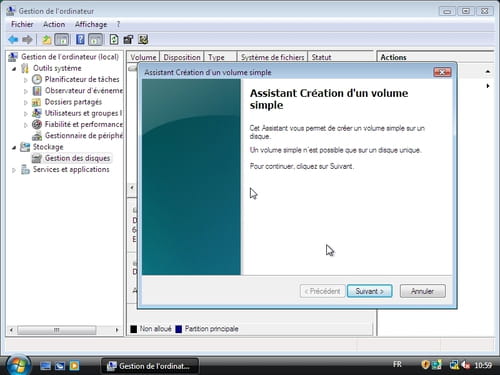500x375 pixels.
Task: Select Gestionnaire de périphériques in tree
Action: (84, 136)
